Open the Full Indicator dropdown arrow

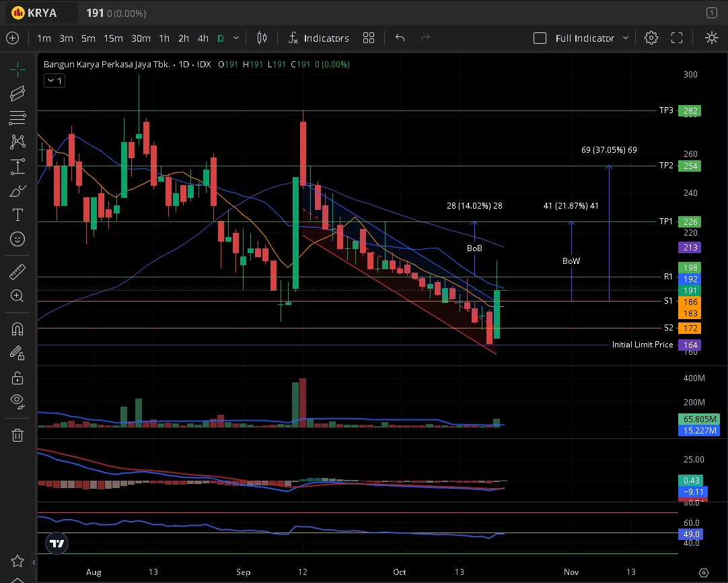tap(626, 38)
